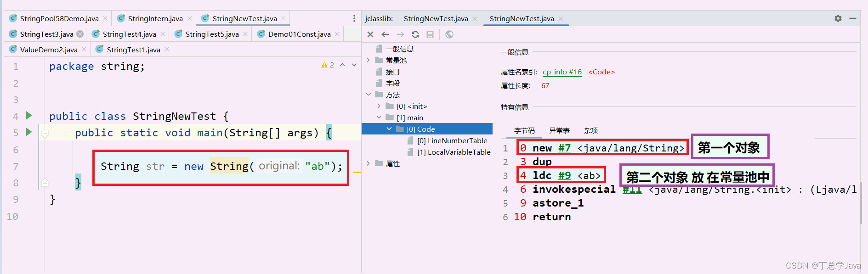Screen dimensions: 868x274
Task: Open the first jclasslib StringNewTest.java tab
Action: (x=436, y=18)
